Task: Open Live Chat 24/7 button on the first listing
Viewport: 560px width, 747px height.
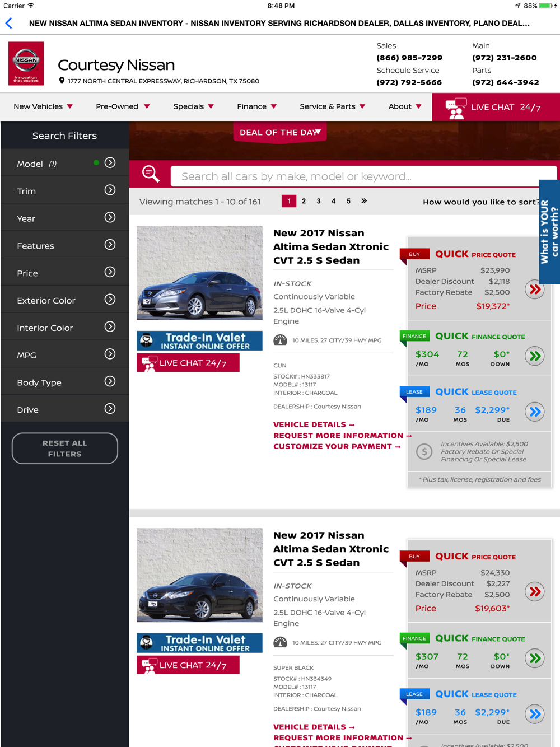Action: 188,363
